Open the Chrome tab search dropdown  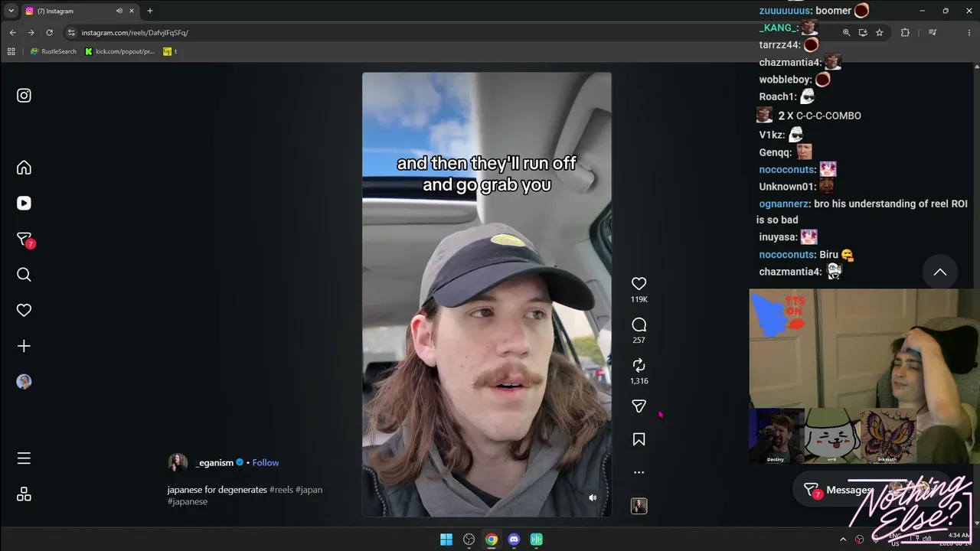click(x=11, y=11)
